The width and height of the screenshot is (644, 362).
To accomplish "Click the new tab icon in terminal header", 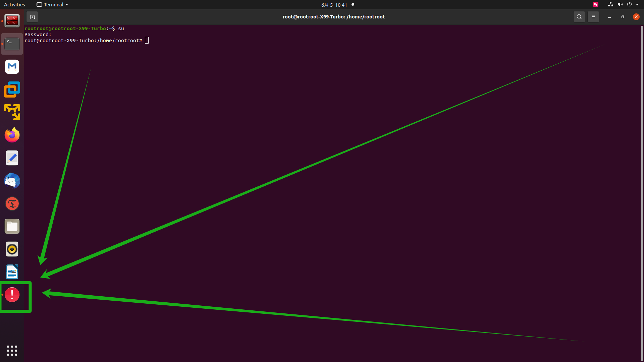I will 32,17.
